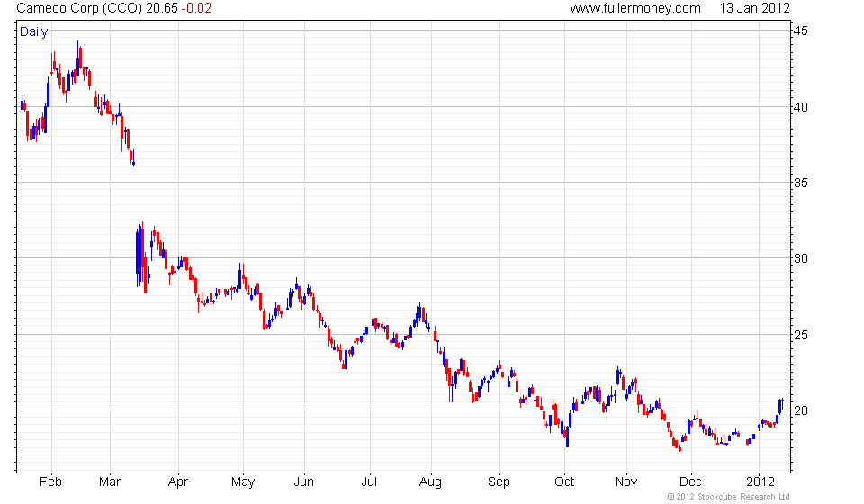Click the 'Dec' month axis label
Screen dimensions: 864x504
(690, 482)
